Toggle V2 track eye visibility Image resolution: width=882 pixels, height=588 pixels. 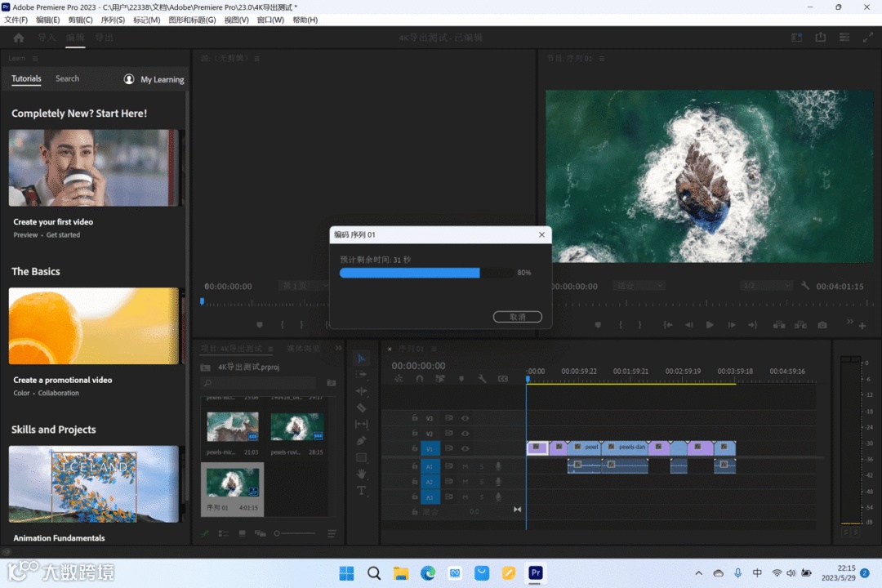click(465, 434)
